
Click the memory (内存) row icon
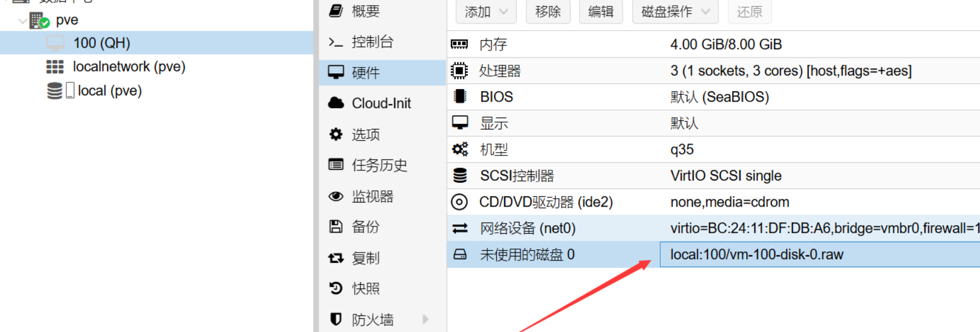tap(459, 44)
